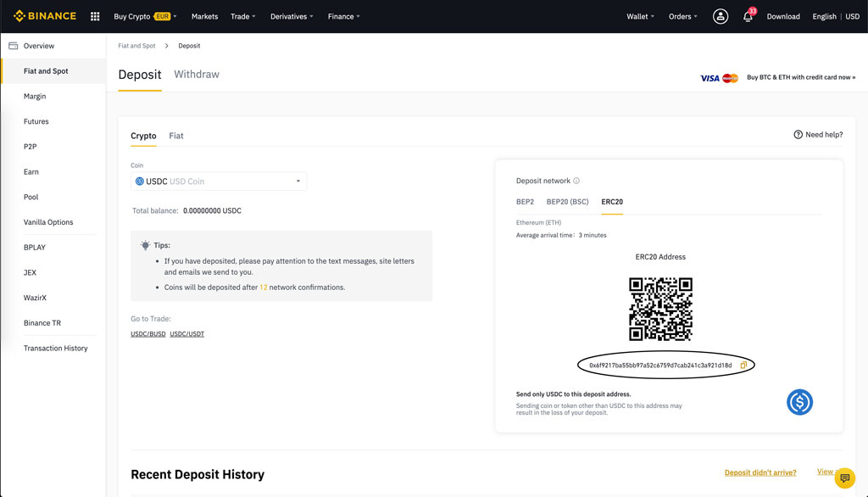Open the USDC/BUSD trade link
The width and height of the screenshot is (868, 497).
[x=147, y=333]
